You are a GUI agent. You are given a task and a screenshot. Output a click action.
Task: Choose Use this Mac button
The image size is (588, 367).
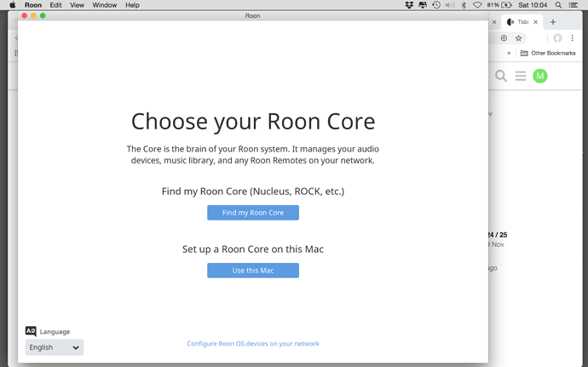click(x=253, y=270)
